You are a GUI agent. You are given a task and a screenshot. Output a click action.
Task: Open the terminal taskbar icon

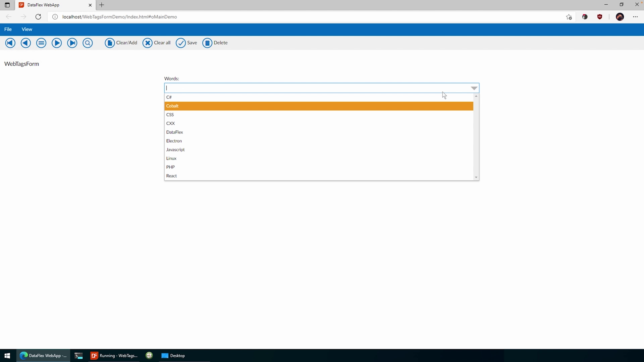(x=78, y=356)
